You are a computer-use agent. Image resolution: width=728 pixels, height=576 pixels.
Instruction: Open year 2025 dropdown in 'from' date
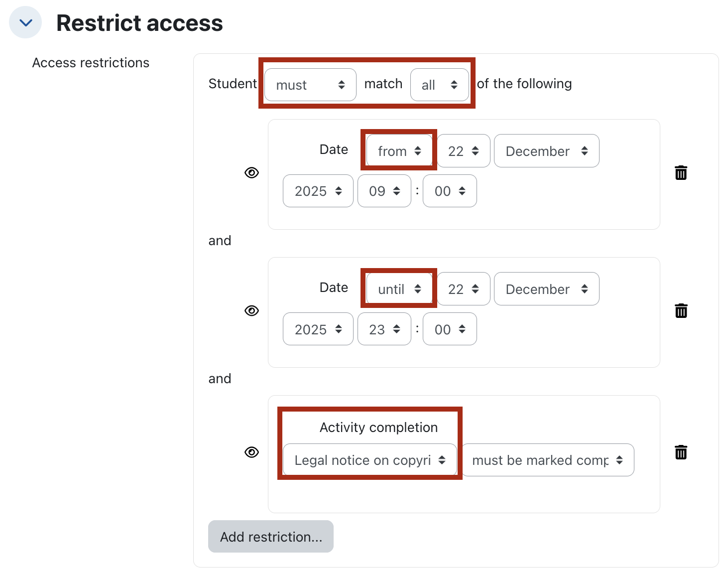[x=318, y=191]
